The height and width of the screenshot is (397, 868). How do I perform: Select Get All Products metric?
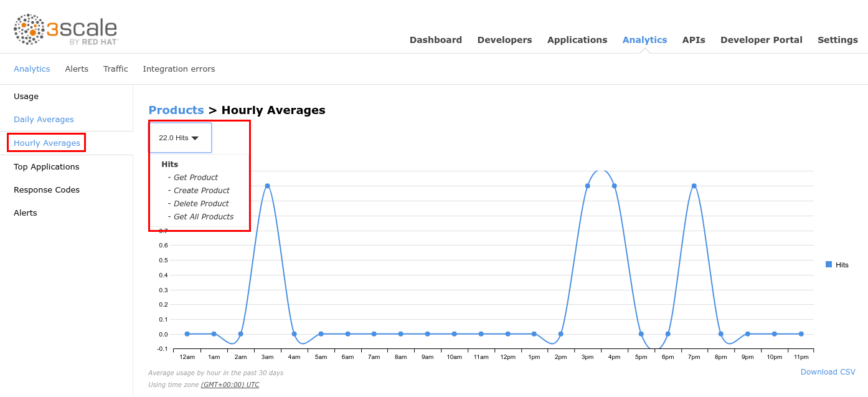tap(203, 217)
